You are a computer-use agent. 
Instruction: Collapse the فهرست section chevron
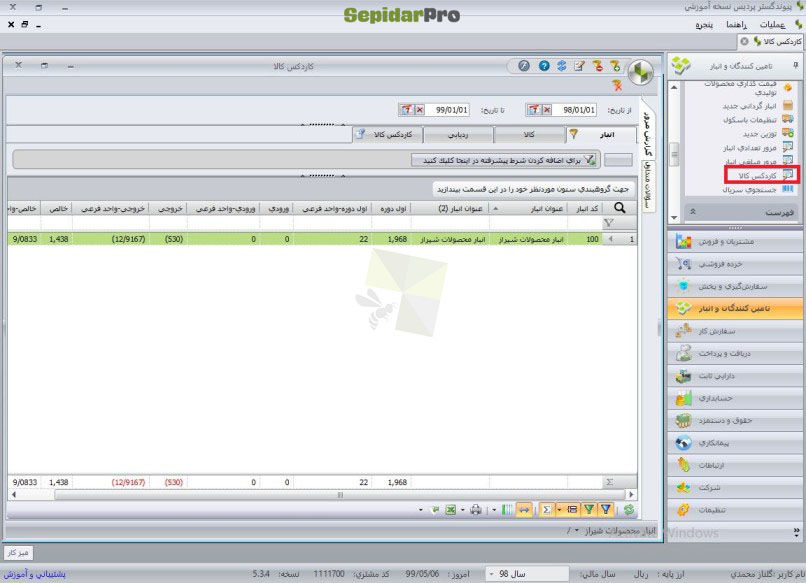pyautogui.click(x=692, y=211)
